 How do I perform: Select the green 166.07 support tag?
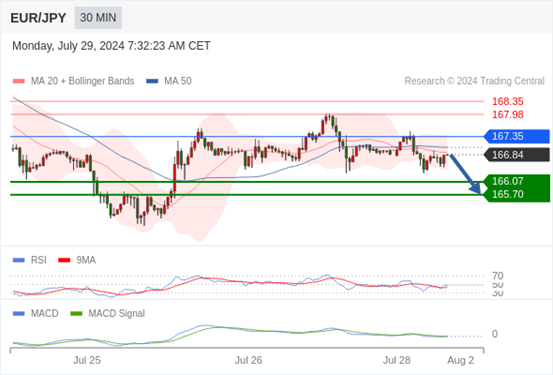517,181
